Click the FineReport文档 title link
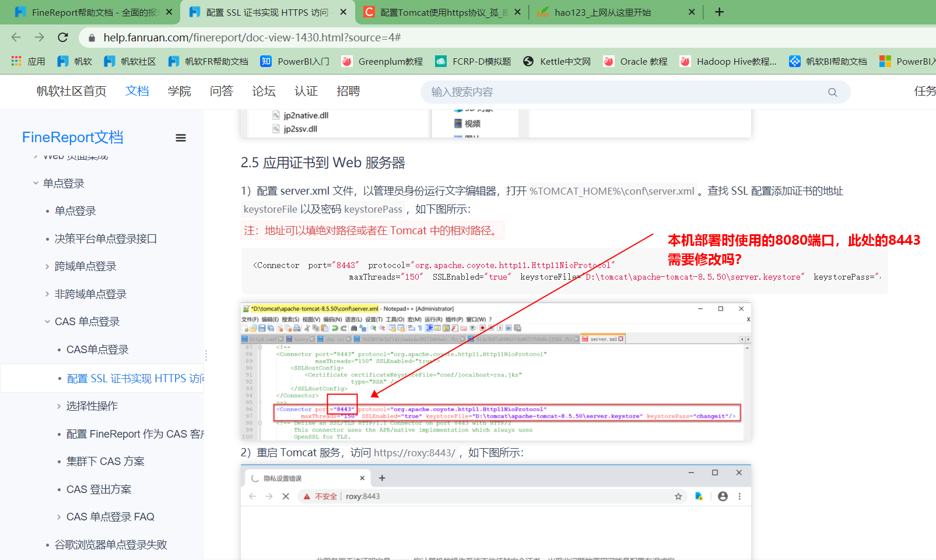This screenshot has width=936, height=560. click(73, 138)
